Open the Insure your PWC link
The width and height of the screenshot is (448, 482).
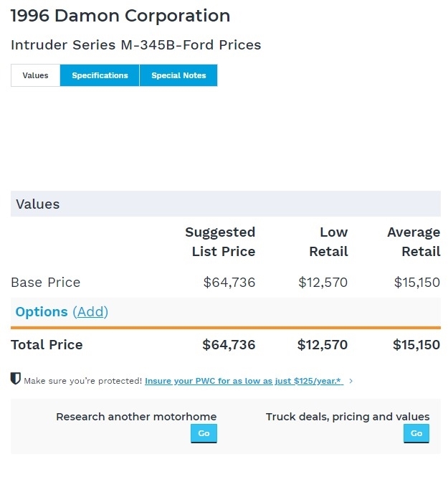pos(244,381)
